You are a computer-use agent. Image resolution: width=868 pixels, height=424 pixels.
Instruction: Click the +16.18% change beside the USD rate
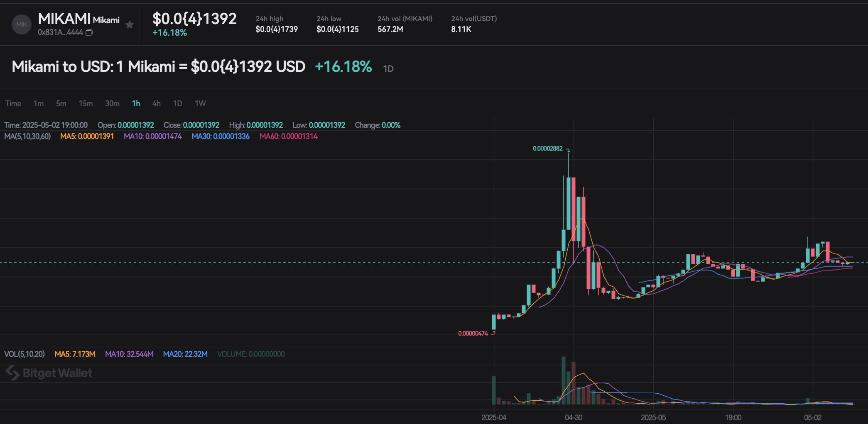pos(343,67)
